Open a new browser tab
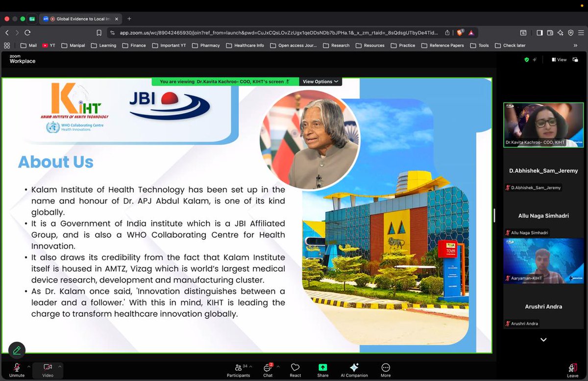Image resolution: width=588 pixels, height=381 pixels. pyautogui.click(x=129, y=19)
